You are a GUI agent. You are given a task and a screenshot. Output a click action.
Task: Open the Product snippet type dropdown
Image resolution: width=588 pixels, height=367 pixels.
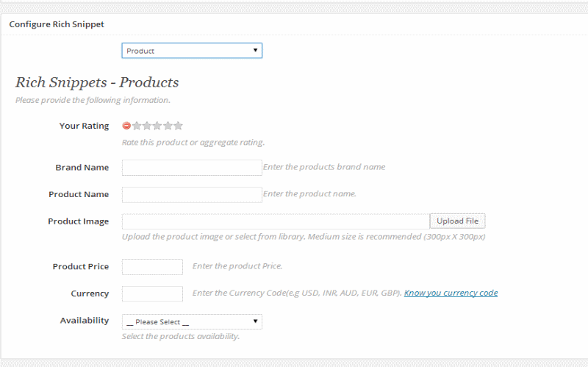[192, 51]
